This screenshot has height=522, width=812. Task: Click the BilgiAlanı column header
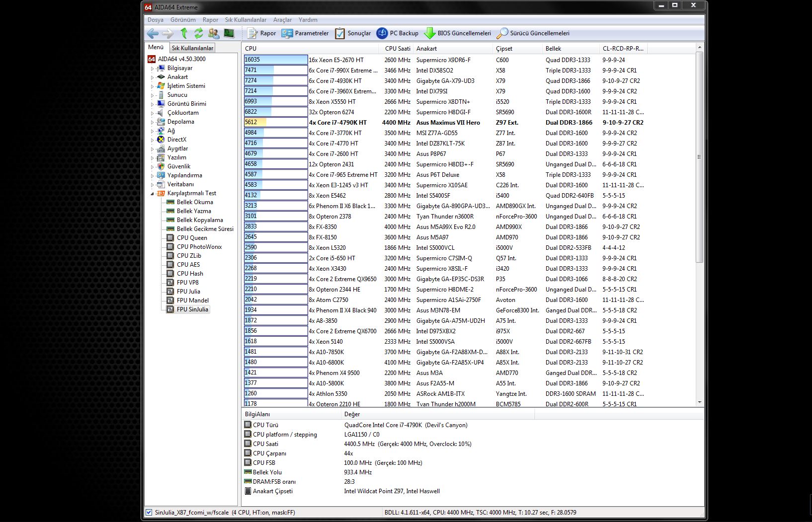click(x=292, y=414)
